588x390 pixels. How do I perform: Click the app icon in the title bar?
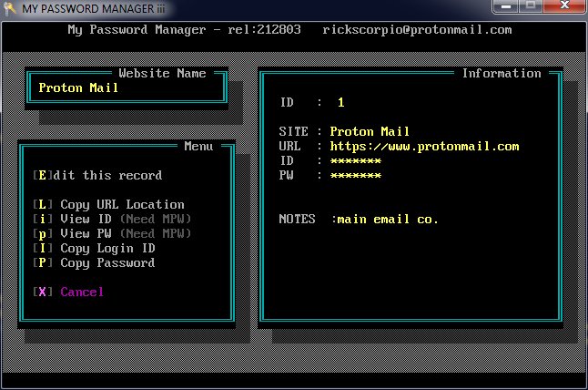[x=10, y=8]
